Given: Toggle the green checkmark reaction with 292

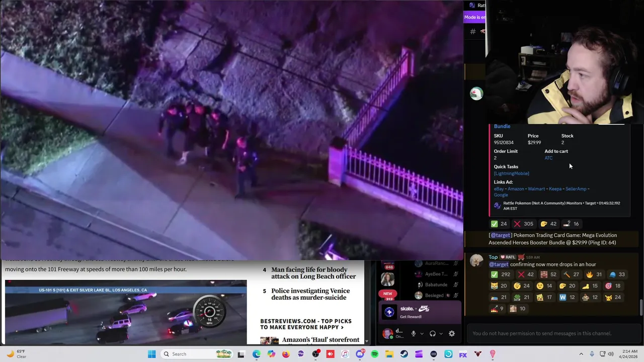Looking at the screenshot, I should tap(501, 275).
